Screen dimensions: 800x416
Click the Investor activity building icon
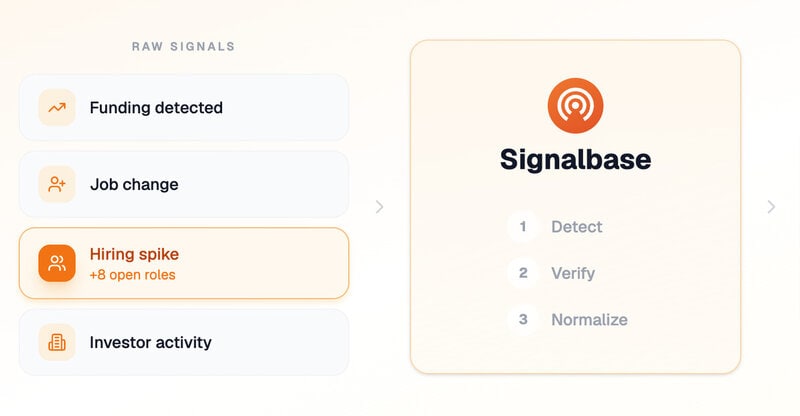(x=57, y=342)
